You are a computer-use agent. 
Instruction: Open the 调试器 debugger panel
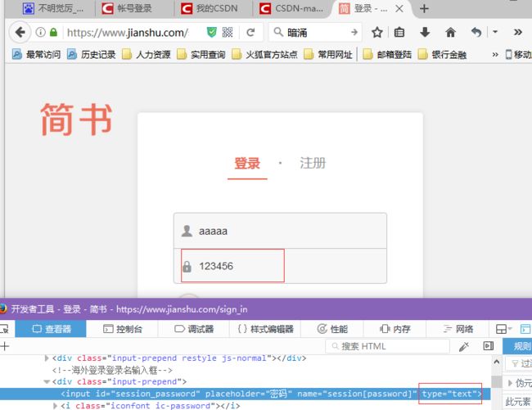coord(194,329)
